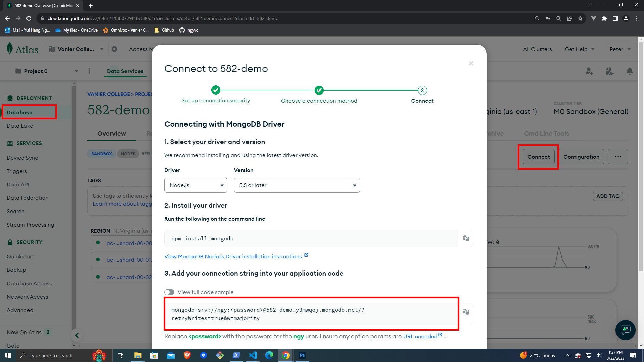Image resolution: width=644 pixels, height=362 pixels.
Task: Collapse the left sidebar arrow
Action: click(x=77, y=335)
